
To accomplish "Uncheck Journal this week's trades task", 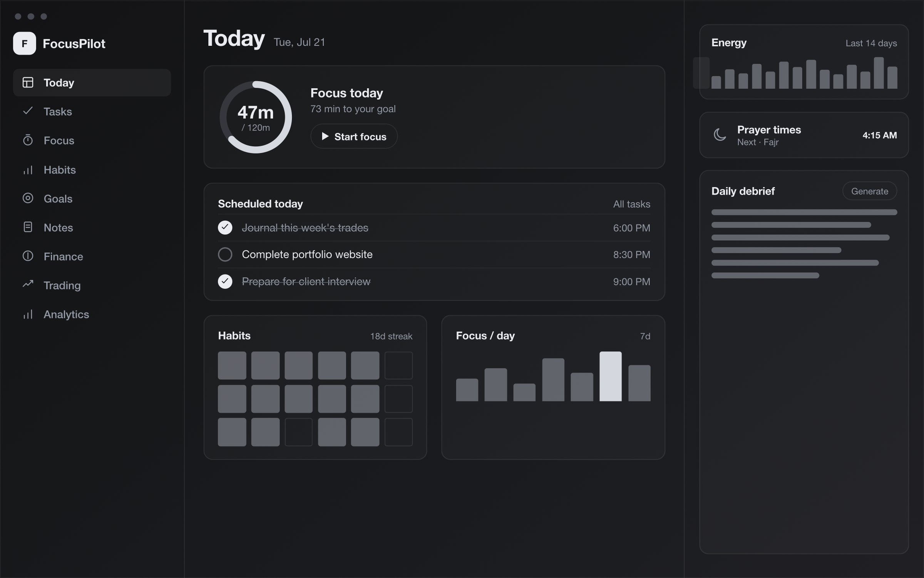I will (225, 228).
